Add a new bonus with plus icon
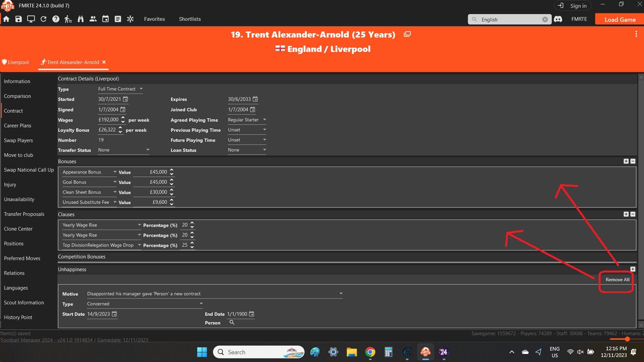Image resolution: width=644 pixels, height=362 pixels. [x=626, y=161]
